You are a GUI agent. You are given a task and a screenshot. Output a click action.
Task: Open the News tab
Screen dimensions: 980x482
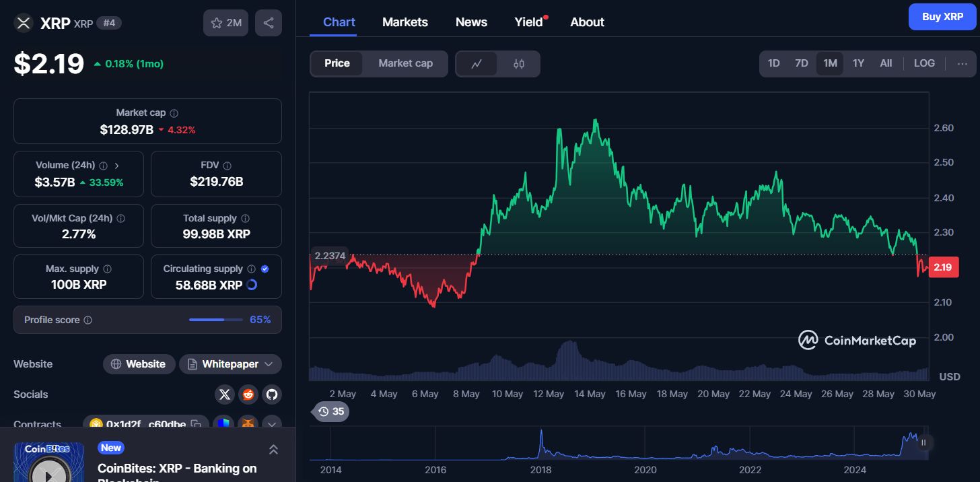471,22
